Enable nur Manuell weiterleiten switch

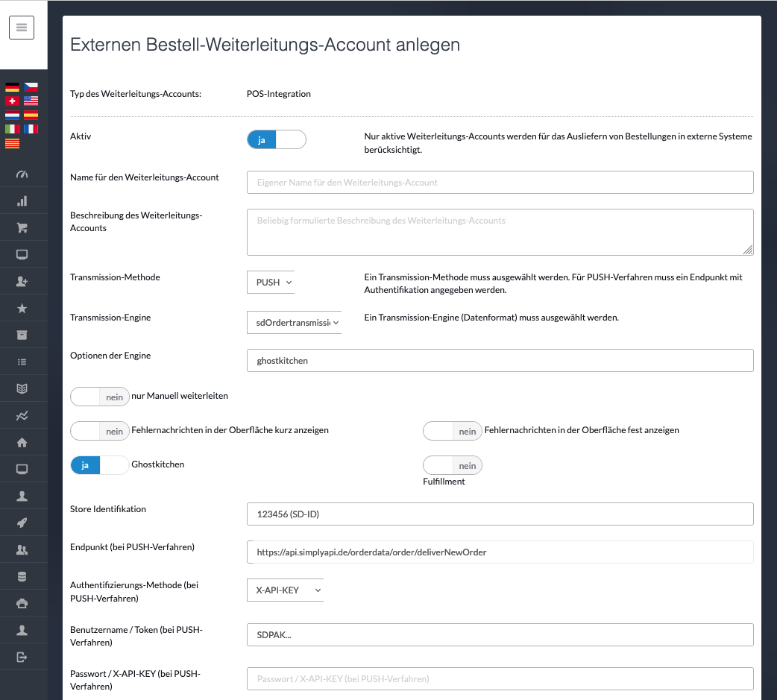[x=100, y=397]
